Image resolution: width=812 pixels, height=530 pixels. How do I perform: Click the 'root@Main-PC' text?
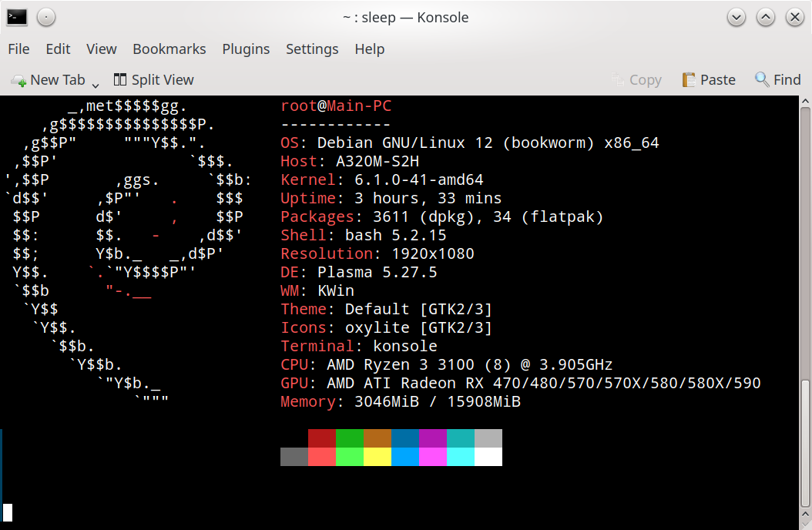click(336, 106)
